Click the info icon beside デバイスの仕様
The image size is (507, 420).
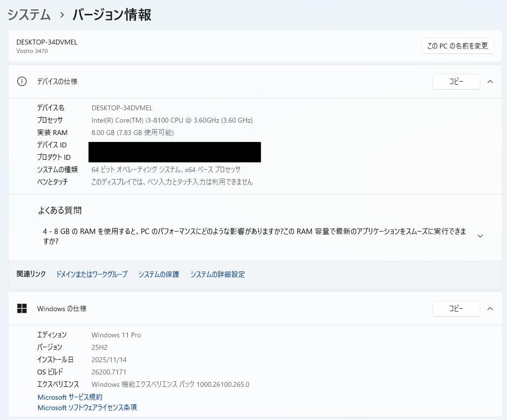tap(22, 81)
